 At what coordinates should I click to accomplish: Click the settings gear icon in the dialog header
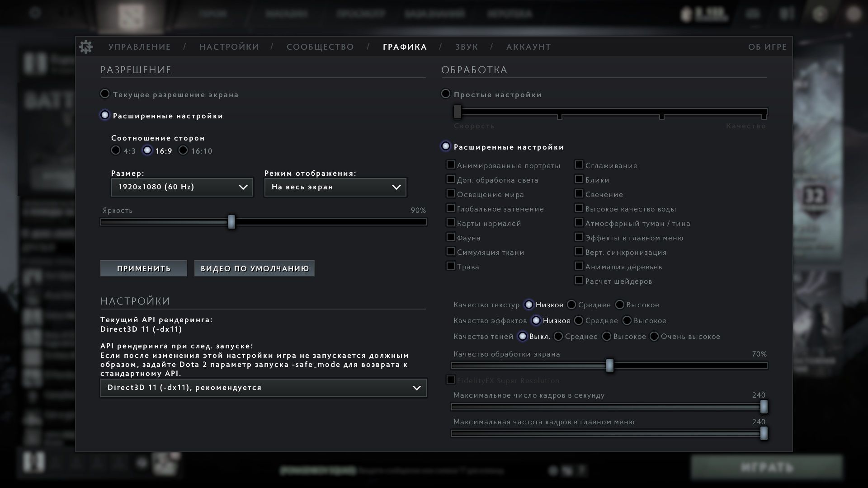coord(86,47)
